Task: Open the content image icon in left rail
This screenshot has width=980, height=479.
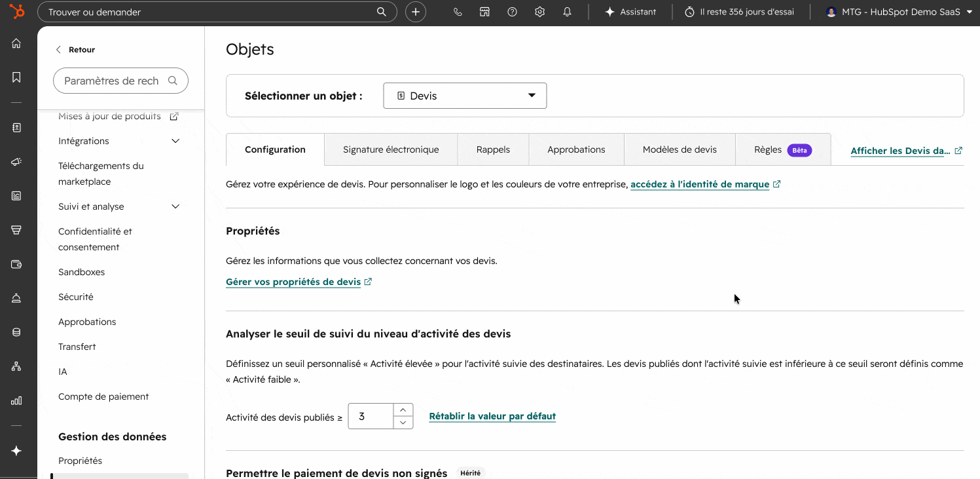Action: pos(16,196)
